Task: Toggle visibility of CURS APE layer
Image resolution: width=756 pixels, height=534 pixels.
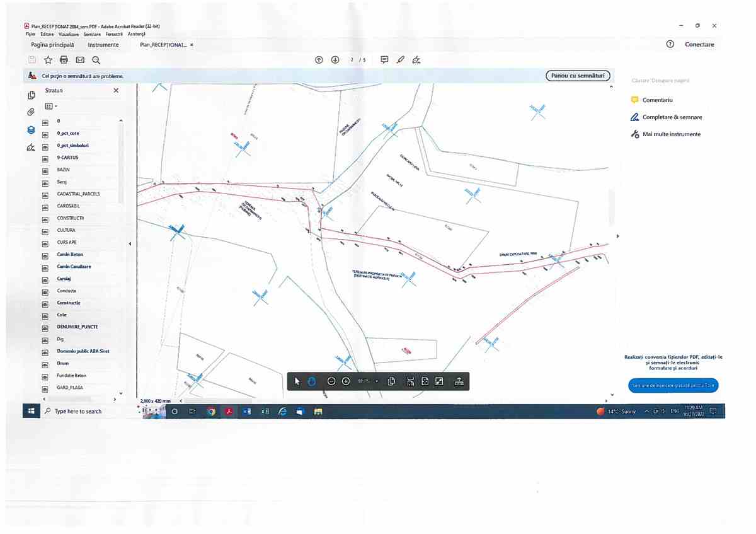Action: click(45, 243)
